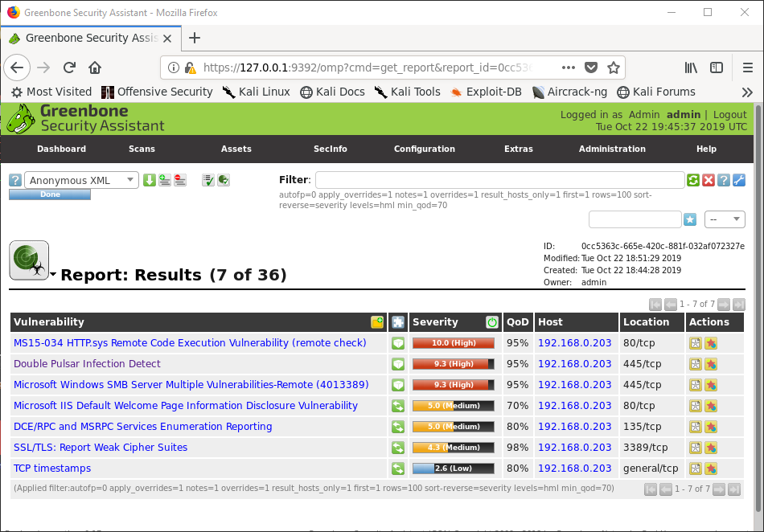Open the Administration menu
The width and height of the screenshot is (764, 532).
pyautogui.click(x=612, y=149)
